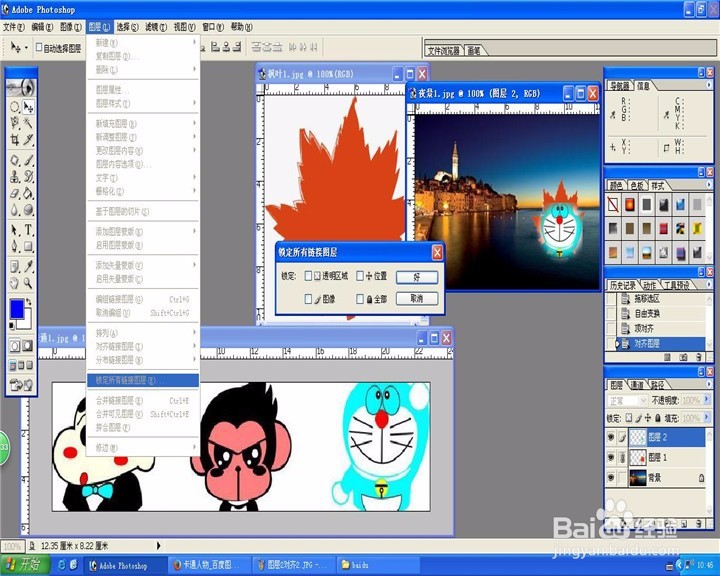Hide 图层 2 using its eye icon
This screenshot has height=576, width=720.
[611, 437]
